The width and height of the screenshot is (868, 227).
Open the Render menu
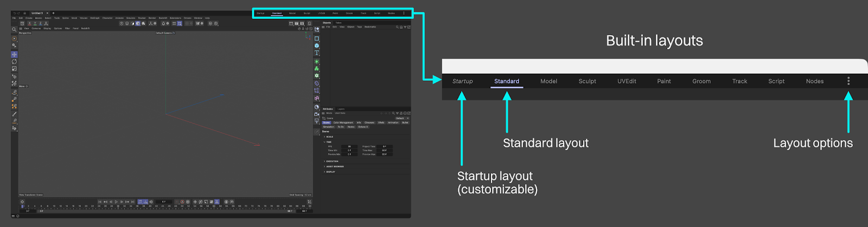click(152, 18)
